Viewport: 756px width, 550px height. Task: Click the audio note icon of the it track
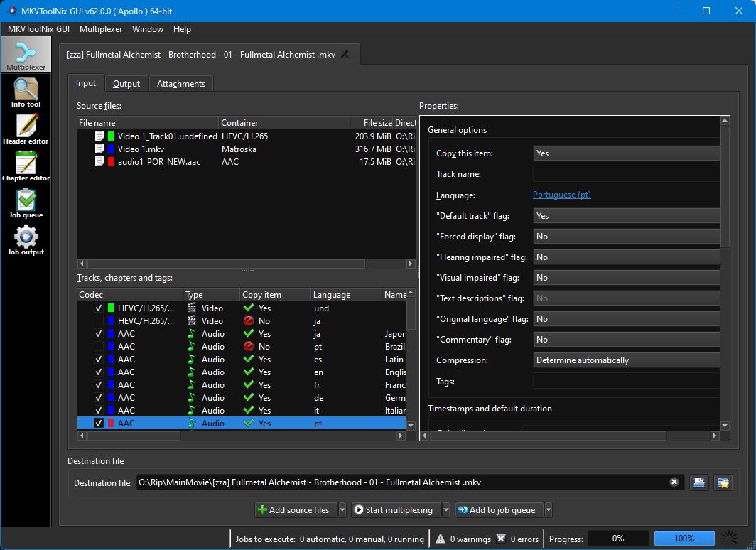(x=192, y=410)
